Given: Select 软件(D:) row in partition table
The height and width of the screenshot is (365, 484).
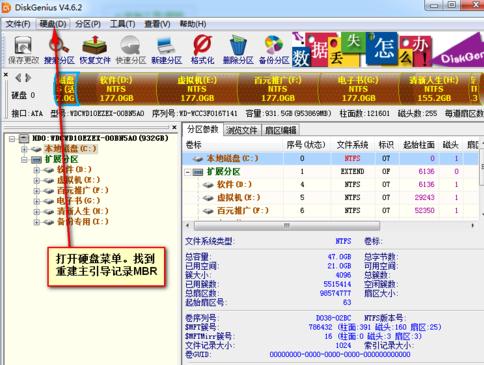Looking at the screenshot, I should point(331,184).
